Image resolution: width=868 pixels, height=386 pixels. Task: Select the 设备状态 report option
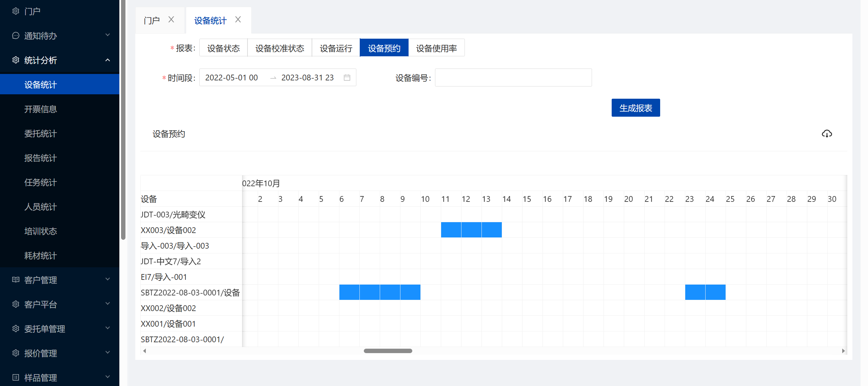click(223, 48)
